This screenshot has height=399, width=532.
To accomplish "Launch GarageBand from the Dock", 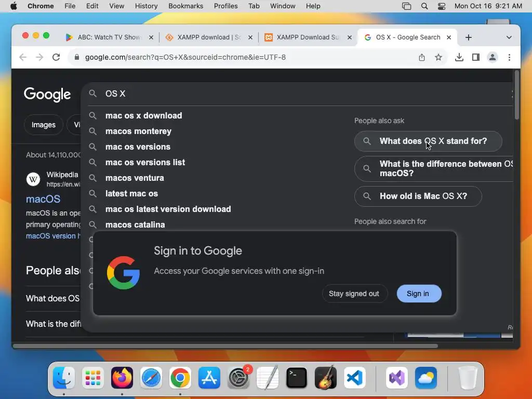I will click(326, 378).
